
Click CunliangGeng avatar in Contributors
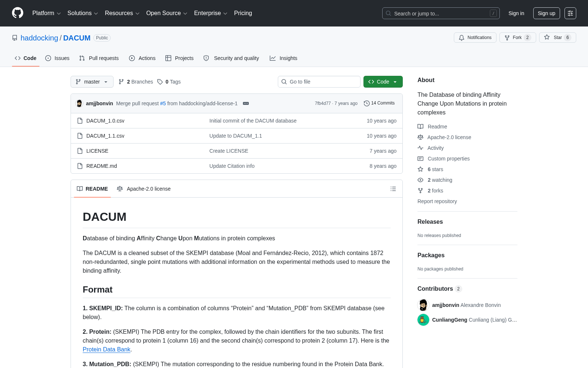(x=423, y=320)
